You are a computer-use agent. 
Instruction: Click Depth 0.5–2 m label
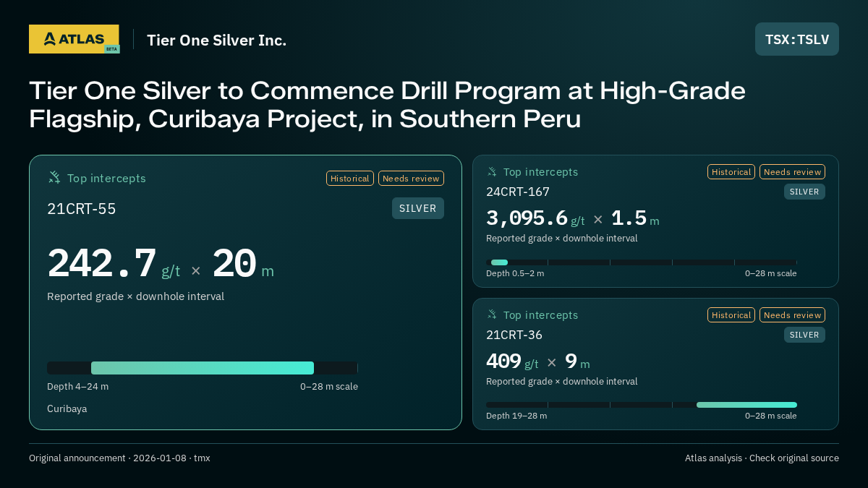coord(515,273)
